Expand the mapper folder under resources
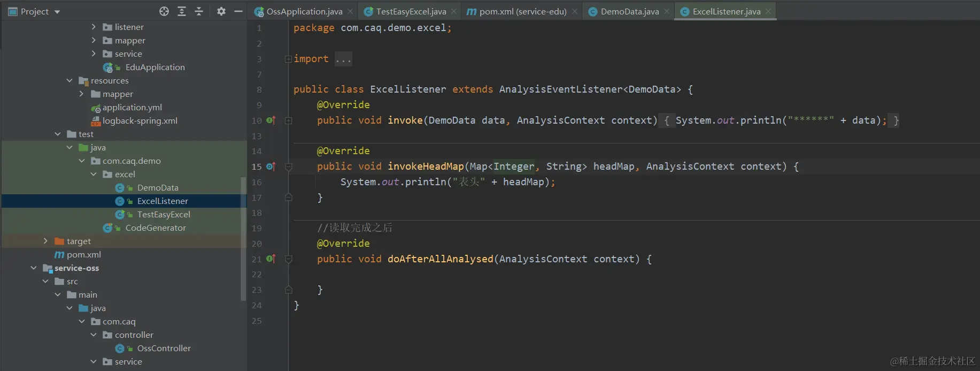 coord(81,94)
